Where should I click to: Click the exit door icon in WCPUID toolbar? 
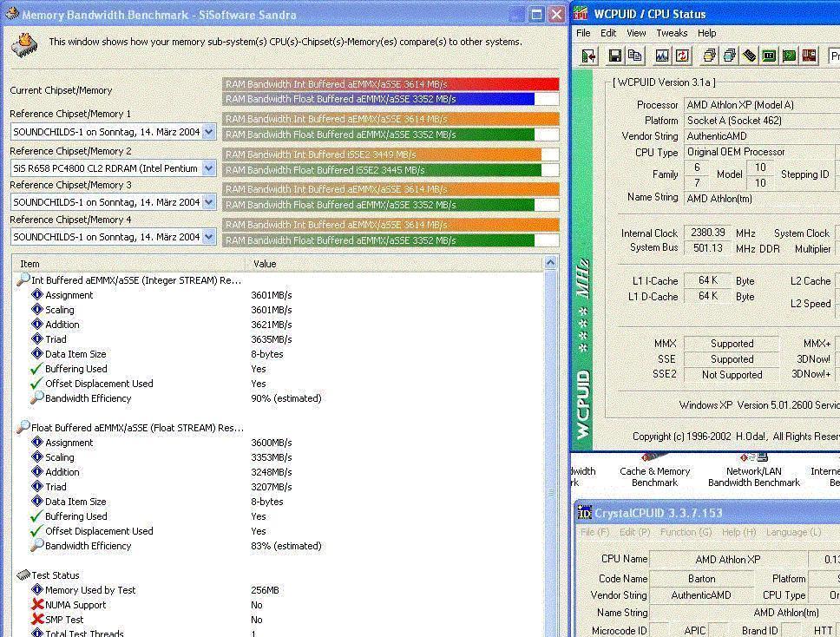[x=588, y=56]
